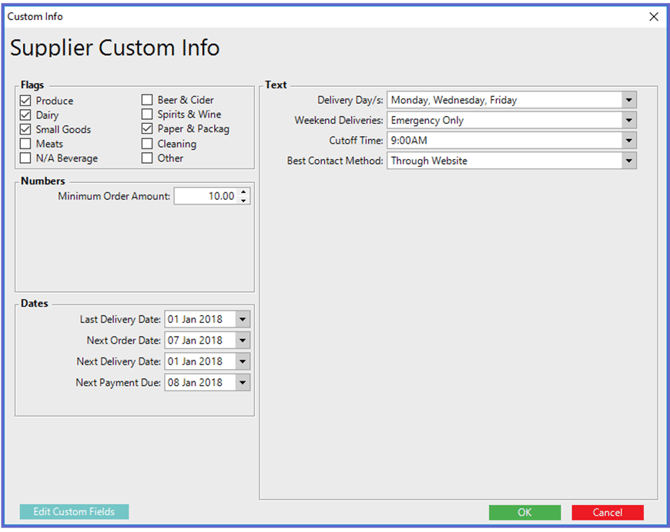This screenshot has width=670, height=532.
Task: Check the N/A Beverage option
Action: [26, 158]
